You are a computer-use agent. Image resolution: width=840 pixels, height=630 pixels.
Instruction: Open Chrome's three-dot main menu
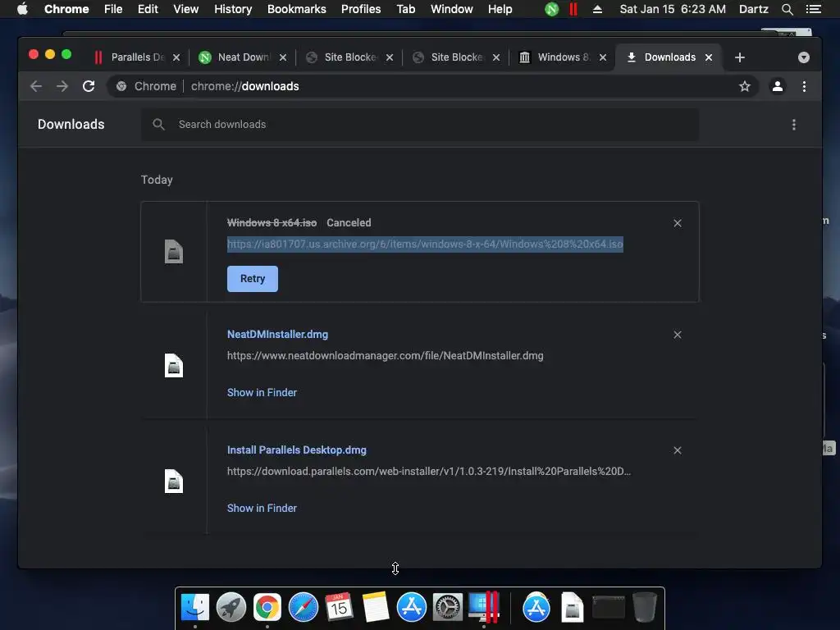(x=804, y=86)
